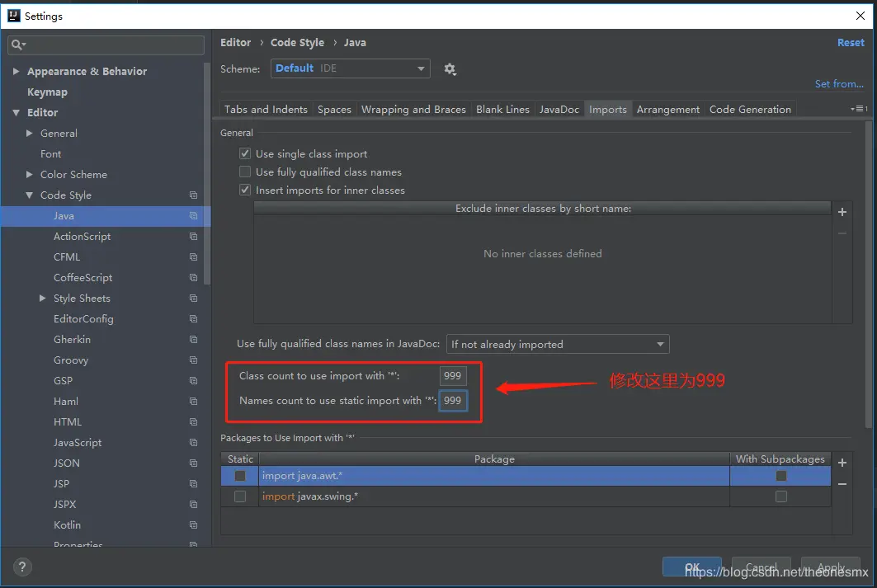The height and width of the screenshot is (588, 877).
Task: Expand the Style Sheets node
Action: pos(43,299)
